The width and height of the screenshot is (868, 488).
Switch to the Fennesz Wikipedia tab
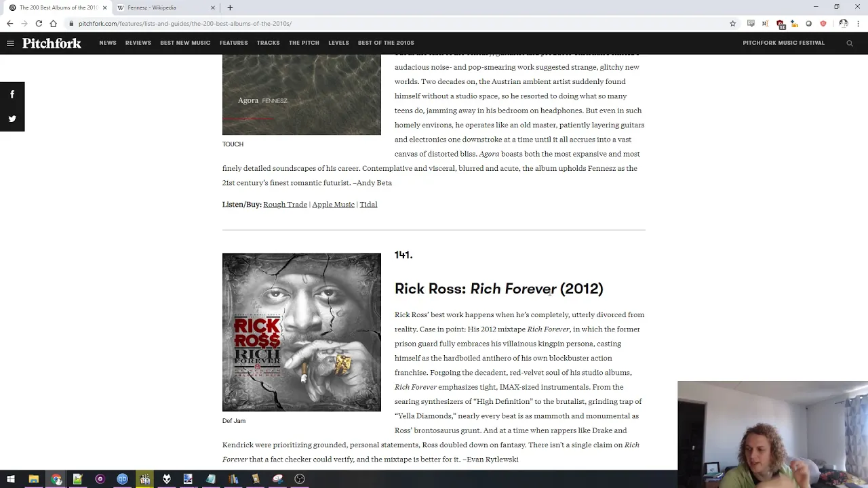tap(165, 7)
